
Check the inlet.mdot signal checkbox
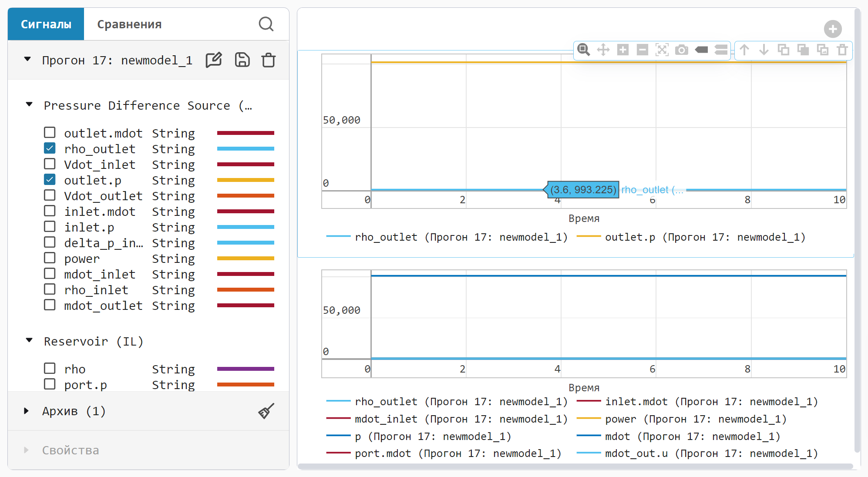pos(50,211)
